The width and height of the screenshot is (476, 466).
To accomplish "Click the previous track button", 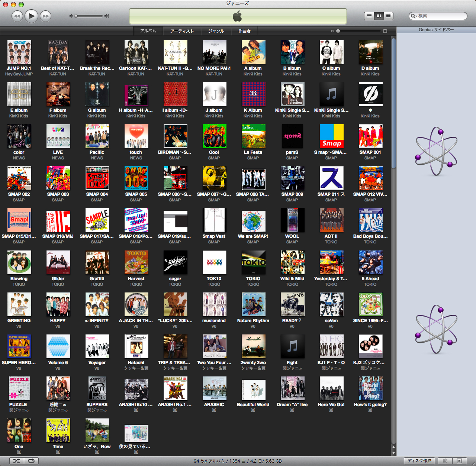I will 17,16.
